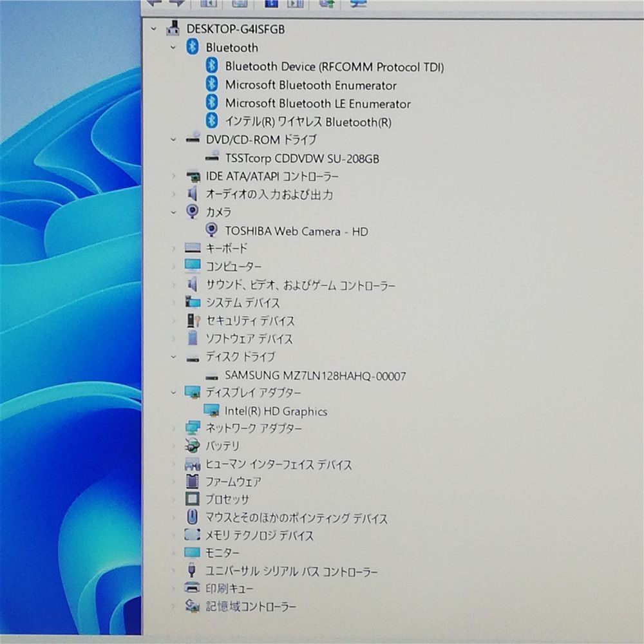This screenshot has width=644, height=644.
Task: Select the text 'Microsoft Bluetooth LE Enumerator'
Action: (318, 104)
